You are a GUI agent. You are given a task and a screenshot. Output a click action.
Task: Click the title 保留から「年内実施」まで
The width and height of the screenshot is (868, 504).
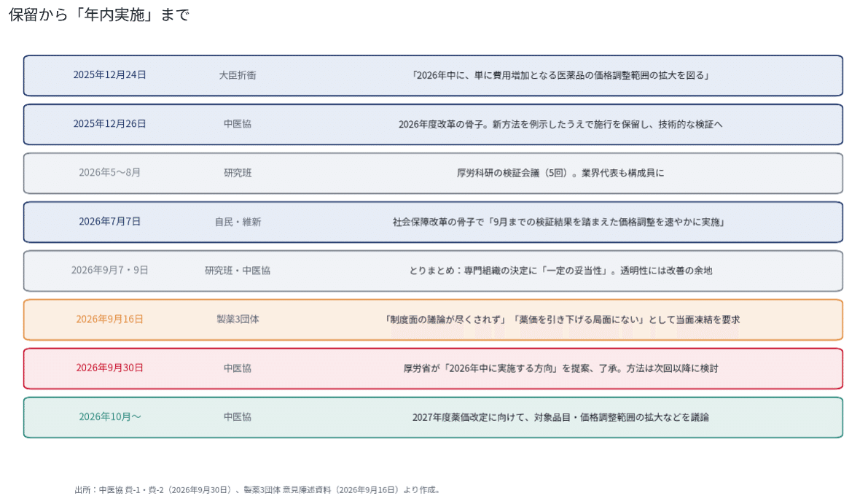98,15
